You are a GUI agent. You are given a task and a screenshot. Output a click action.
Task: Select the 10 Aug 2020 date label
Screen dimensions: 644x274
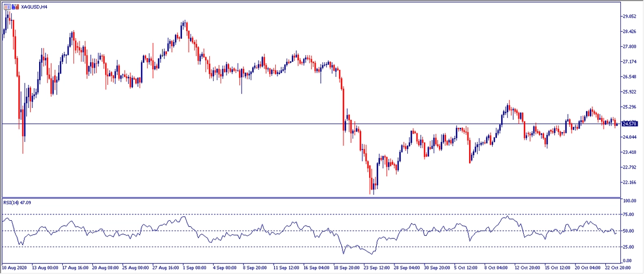[x=15, y=266]
